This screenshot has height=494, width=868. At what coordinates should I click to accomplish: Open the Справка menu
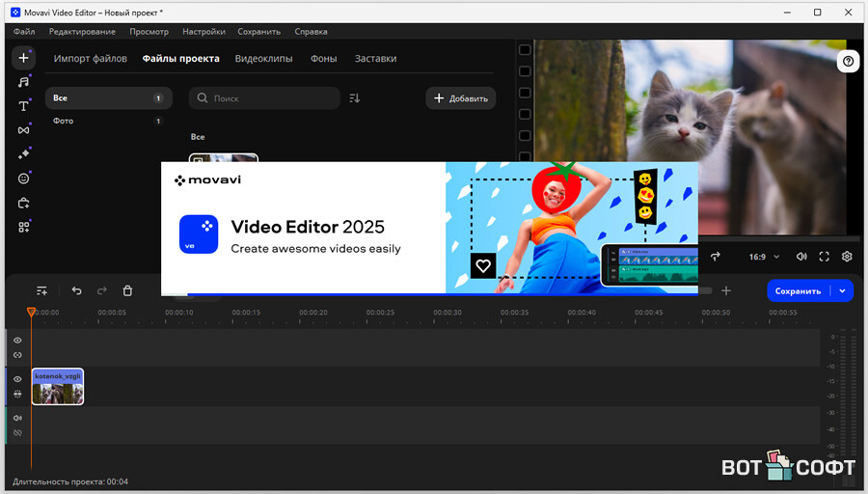pos(311,32)
